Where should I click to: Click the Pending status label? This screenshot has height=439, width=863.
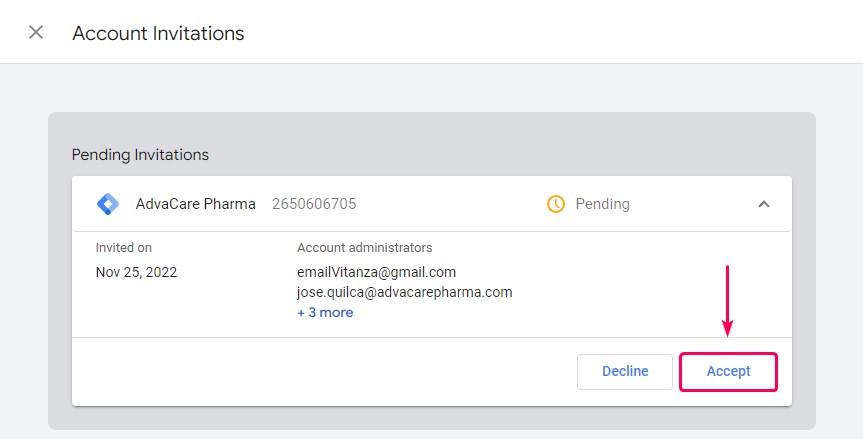point(602,204)
